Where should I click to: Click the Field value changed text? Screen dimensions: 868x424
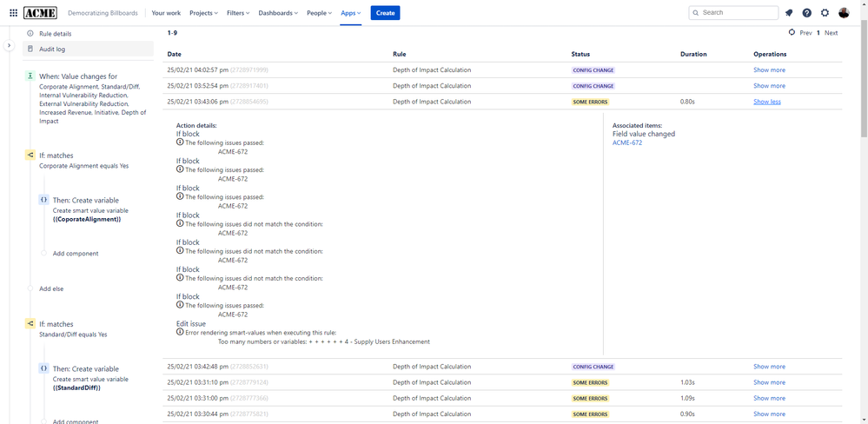(644, 134)
